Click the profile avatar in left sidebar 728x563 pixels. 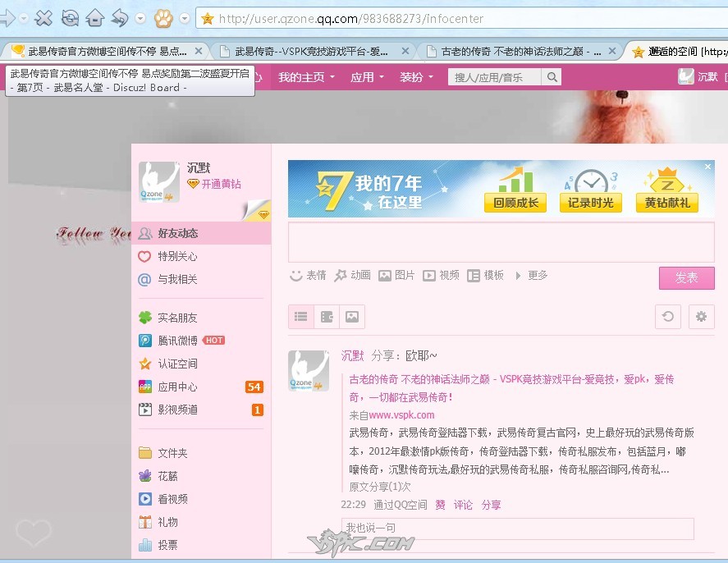[159, 181]
